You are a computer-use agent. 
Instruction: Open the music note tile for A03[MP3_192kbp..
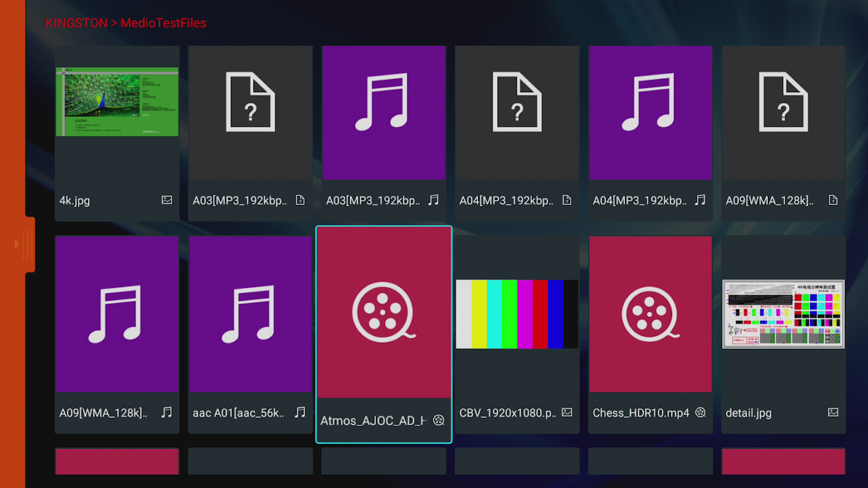coord(383,113)
